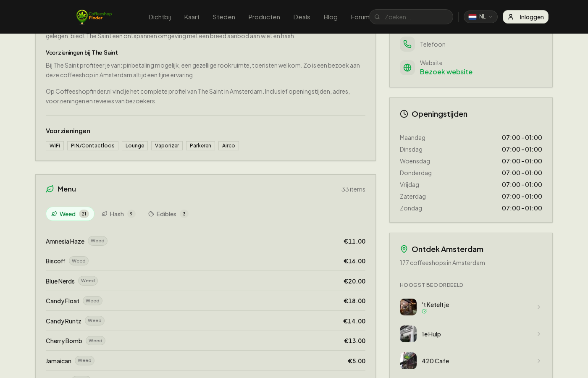588x378 pixels.
Task: Click the €20.00 price of Blue Nerds
Action: [x=354, y=281]
